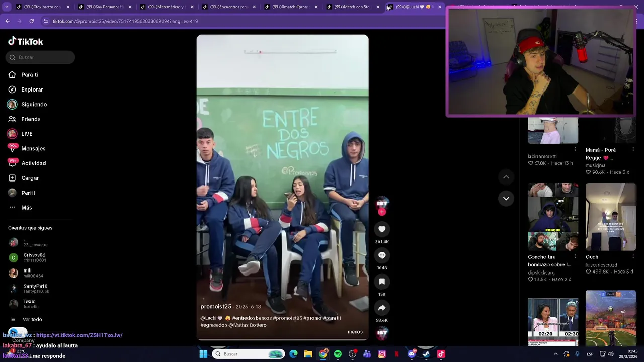Open the labirramoretti video thumbnail
The width and height of the screenshot is (644, 362).
click(553, 131)
